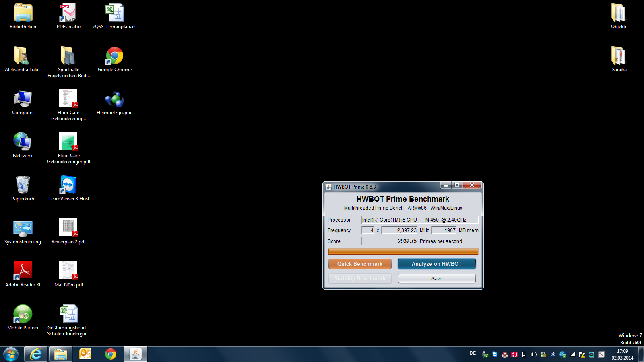Select Computer desktop icon
Image resolution: width=644 pixels, height=362 pixels.
[23, 102]
